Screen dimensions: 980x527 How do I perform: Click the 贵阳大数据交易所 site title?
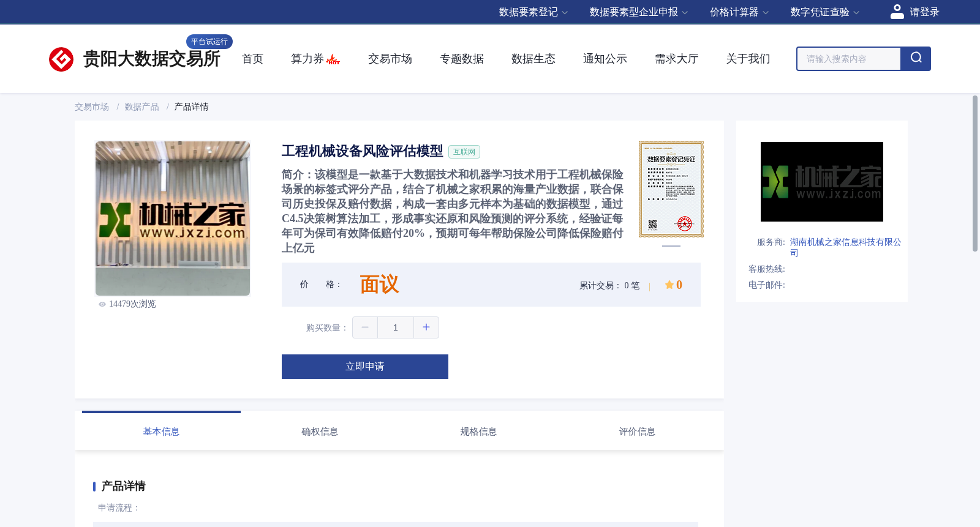pyautogui.click(x=152, y=59)
